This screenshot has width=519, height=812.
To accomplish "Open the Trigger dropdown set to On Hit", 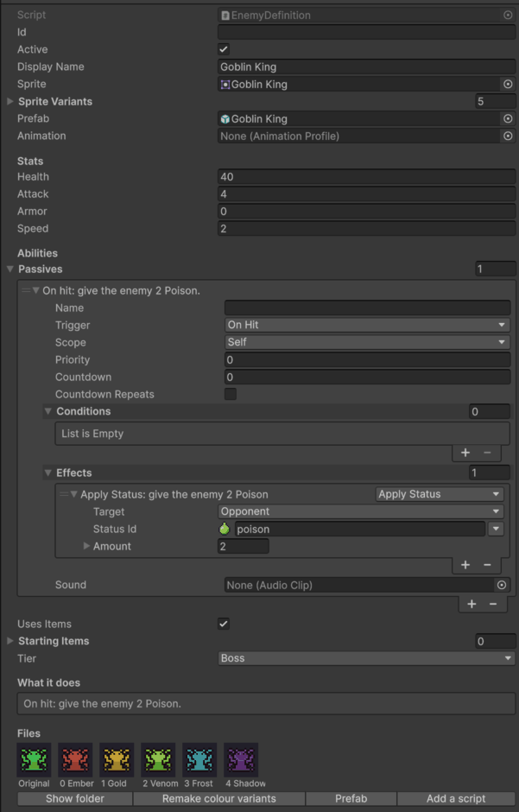I will (x=367, y=325).
